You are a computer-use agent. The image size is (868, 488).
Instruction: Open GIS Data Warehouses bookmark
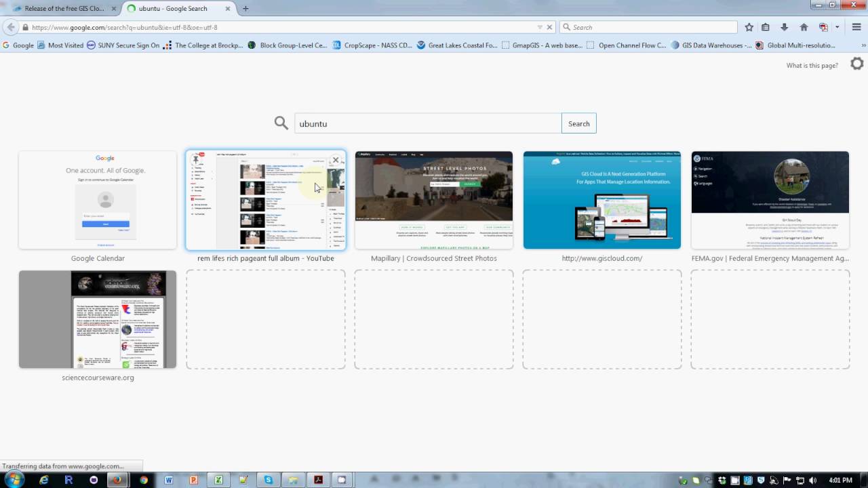click(711, 45)
